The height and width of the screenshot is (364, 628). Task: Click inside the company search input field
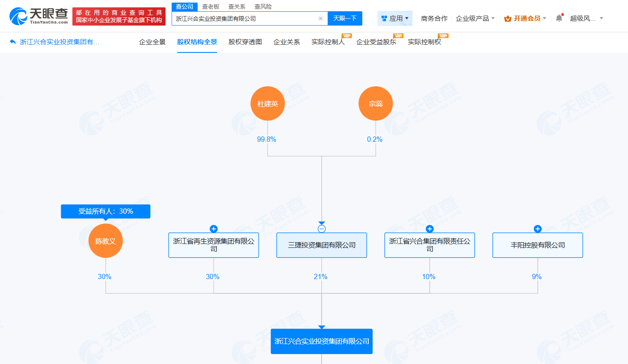tap(243, 18)
